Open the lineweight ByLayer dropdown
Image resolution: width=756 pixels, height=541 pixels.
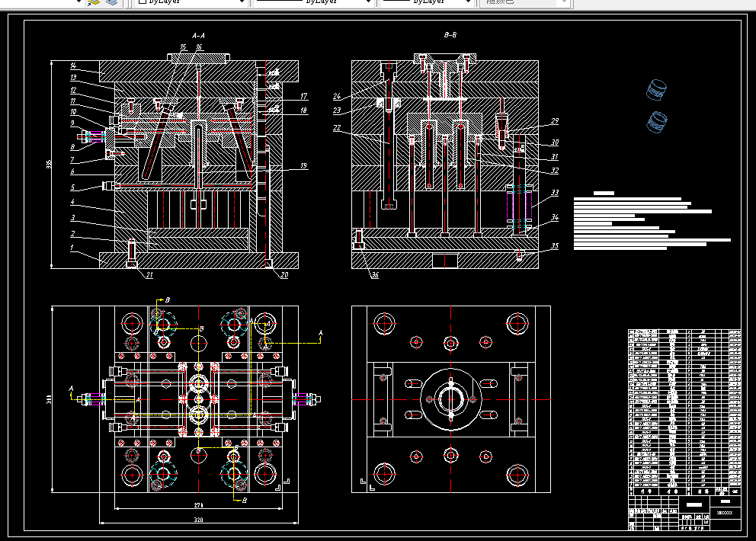coord(427,2)
